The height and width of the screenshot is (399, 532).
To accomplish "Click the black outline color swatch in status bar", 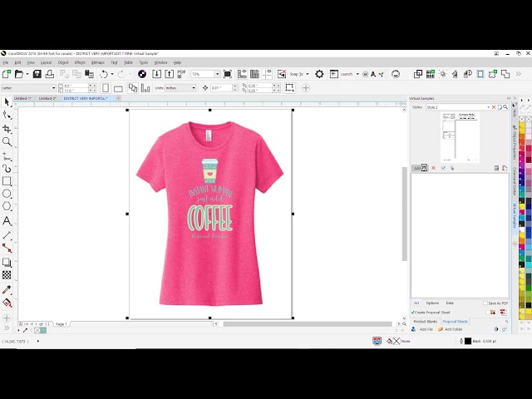I will coord(468,341).
